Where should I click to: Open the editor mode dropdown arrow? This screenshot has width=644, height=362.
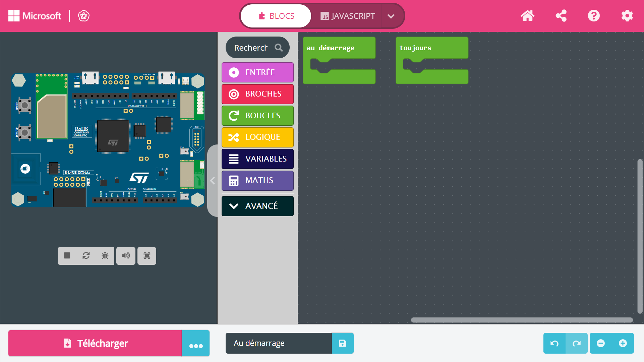coord(391,16)
